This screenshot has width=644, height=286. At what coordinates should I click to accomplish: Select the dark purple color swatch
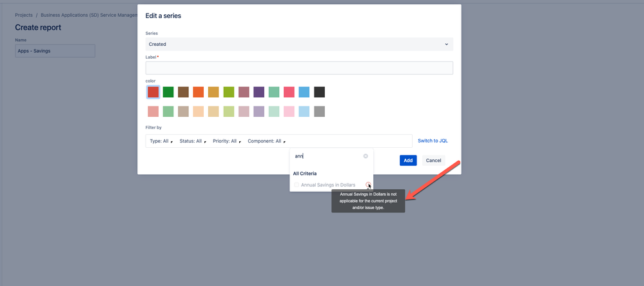click(259, 92)
